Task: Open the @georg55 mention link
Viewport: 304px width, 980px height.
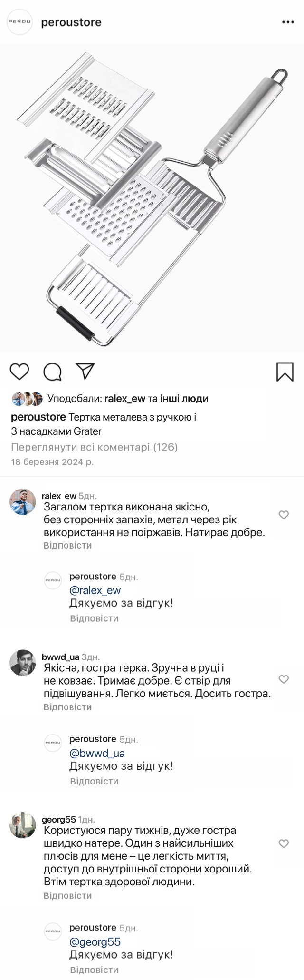Action: [x=95, y=942]
